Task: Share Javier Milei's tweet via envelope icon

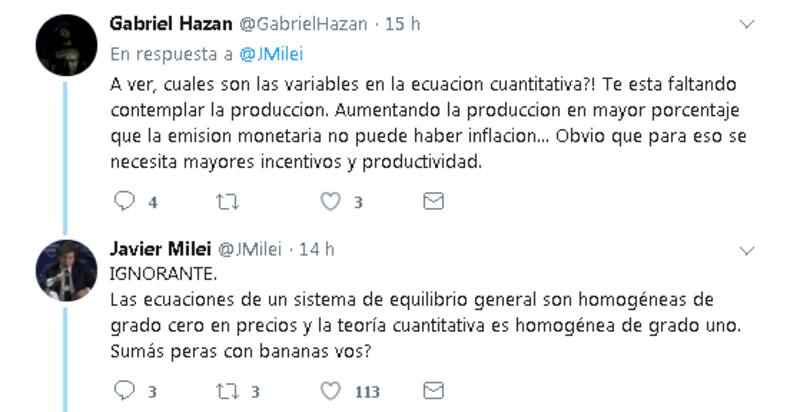Action: 433,390
